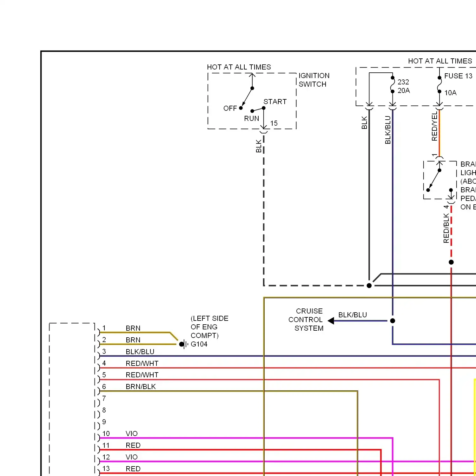Click the HOT AT ALL TIMES label above ignition switch

point(239,67)
